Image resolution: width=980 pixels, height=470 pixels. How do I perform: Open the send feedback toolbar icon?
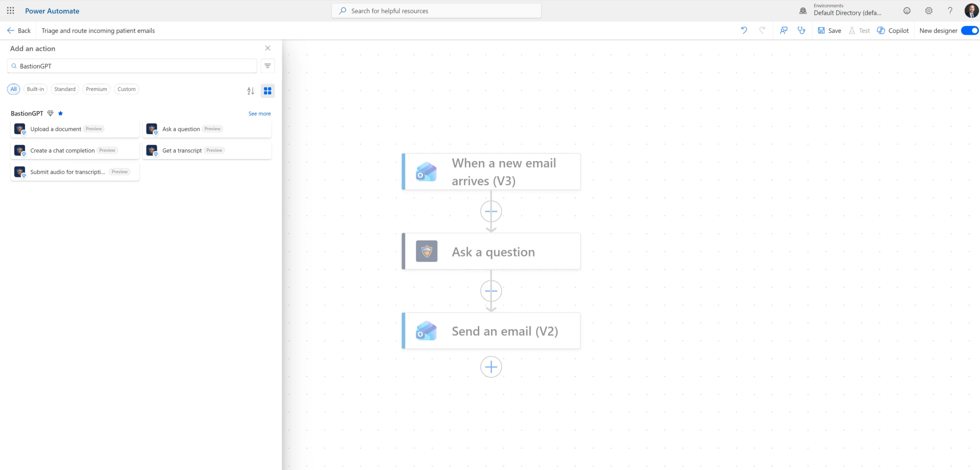[784, 30]
